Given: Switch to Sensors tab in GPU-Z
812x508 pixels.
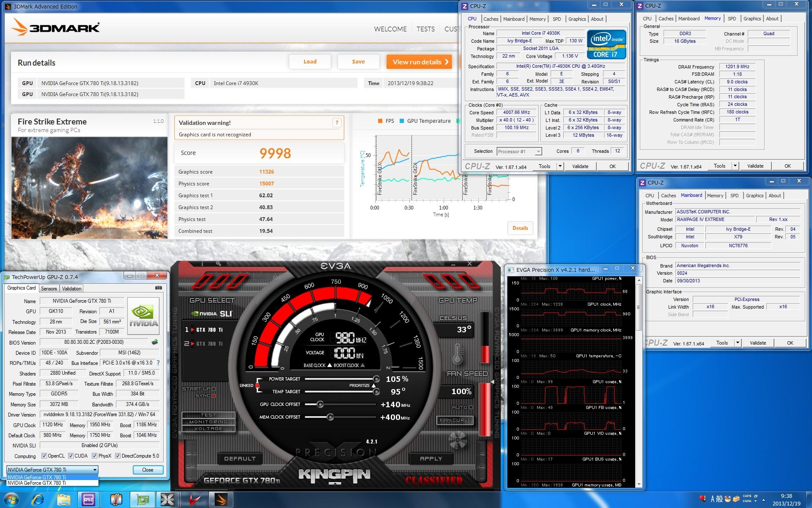Looking at the screenshot, I should click(49, 288).
